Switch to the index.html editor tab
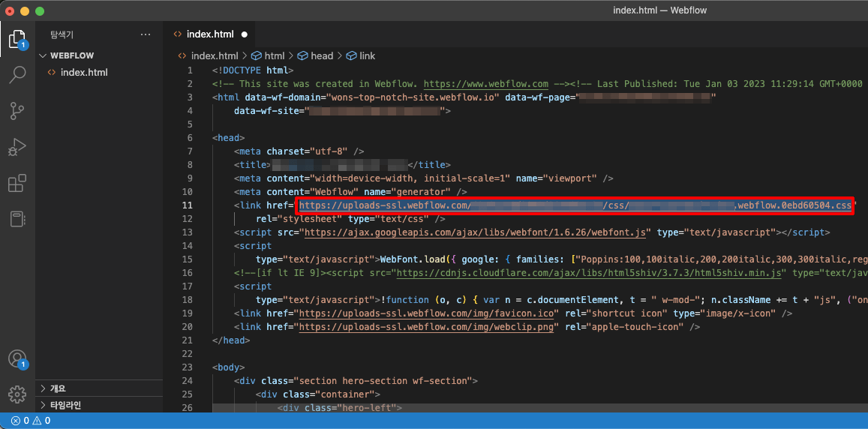Viewport: 868px width, 429px height. (210, 34)
